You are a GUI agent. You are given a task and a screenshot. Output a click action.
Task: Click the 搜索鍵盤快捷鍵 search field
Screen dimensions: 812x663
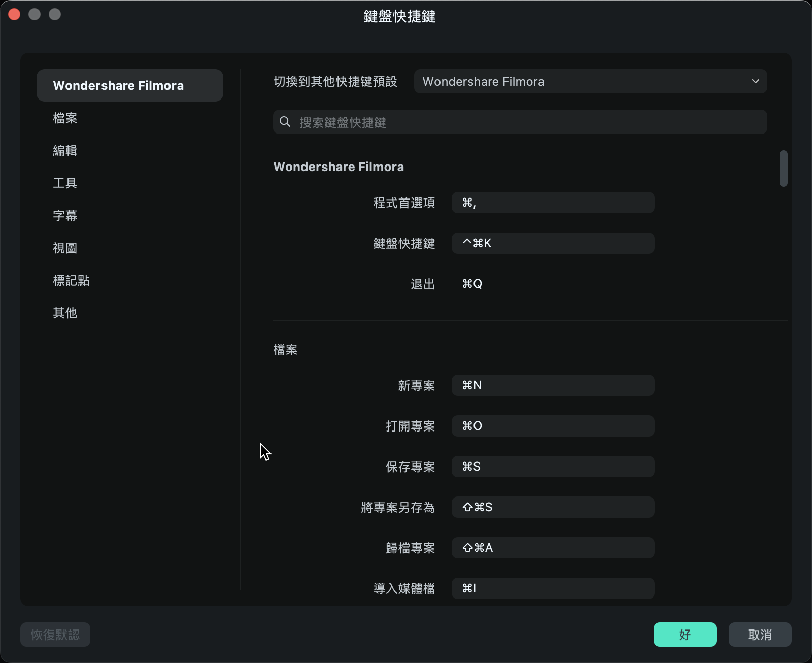520,122
